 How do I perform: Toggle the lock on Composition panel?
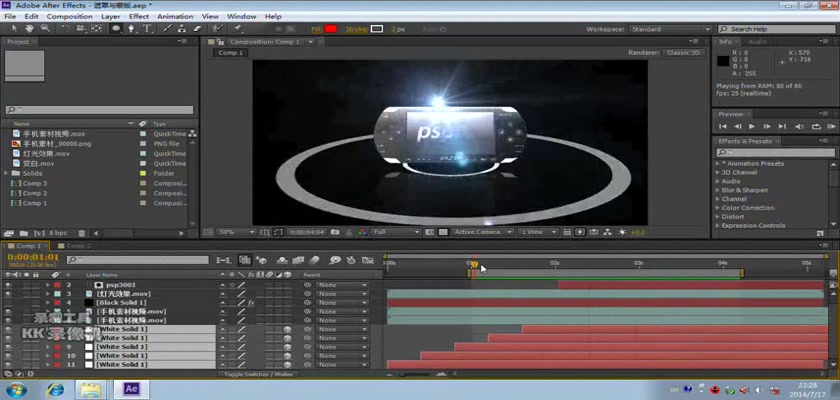[x=220, y=42]
